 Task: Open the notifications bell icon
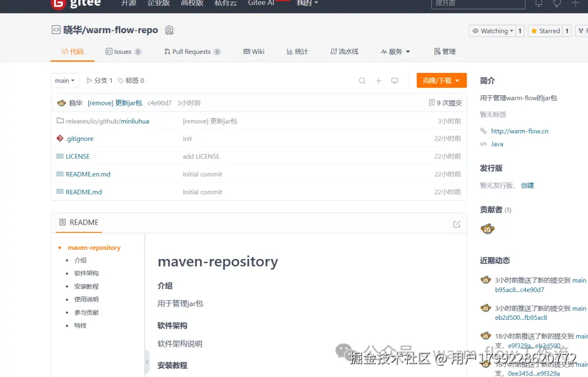click(x=539, y=3)
